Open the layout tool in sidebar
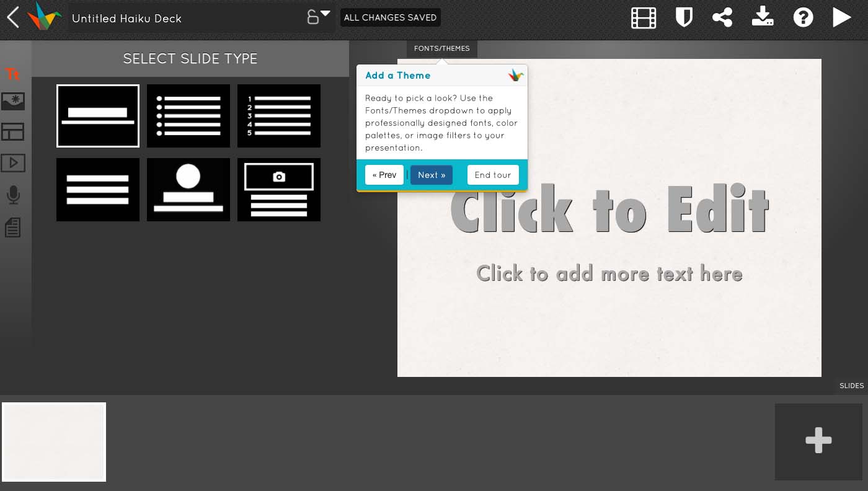The height and width of the screenshot is (491, 868). point(13,131)
